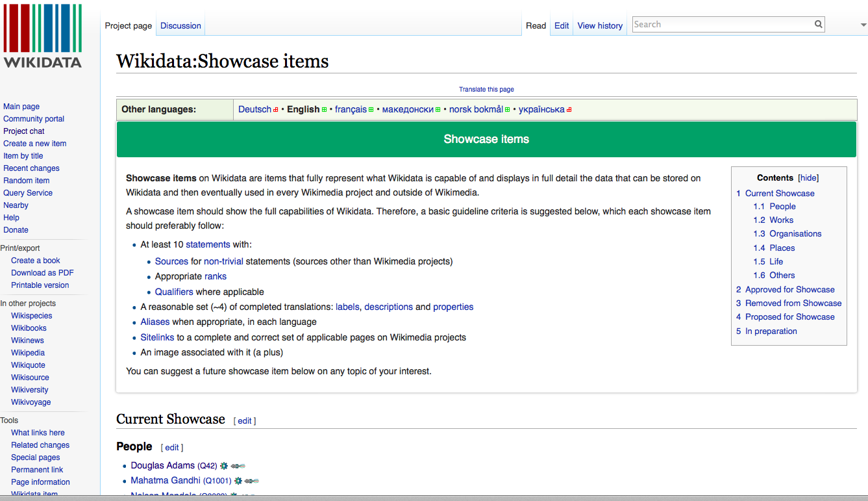Viewport: 868px width, 501px height.
Task: Open the Qualifiers link
Action: coord(174,292)
